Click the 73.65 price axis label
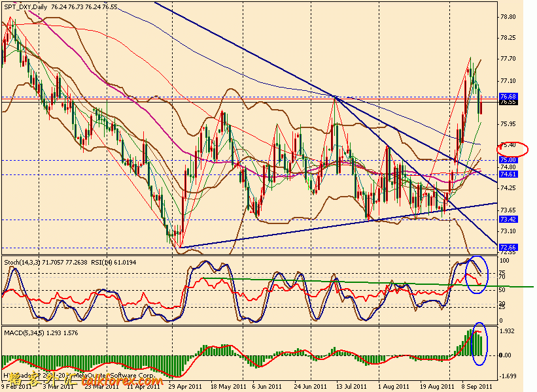The width and height of the screenshot is (537, 392). click(508, 210)
